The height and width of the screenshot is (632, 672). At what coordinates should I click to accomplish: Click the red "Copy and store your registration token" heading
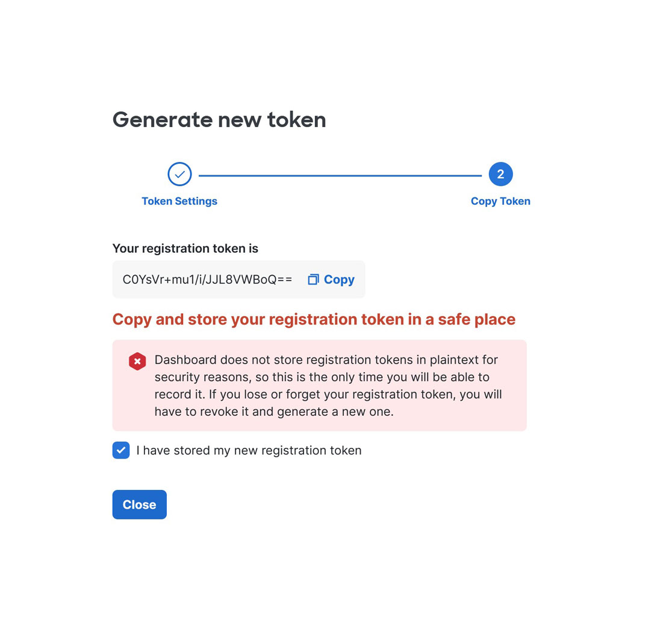coord(314,320)
